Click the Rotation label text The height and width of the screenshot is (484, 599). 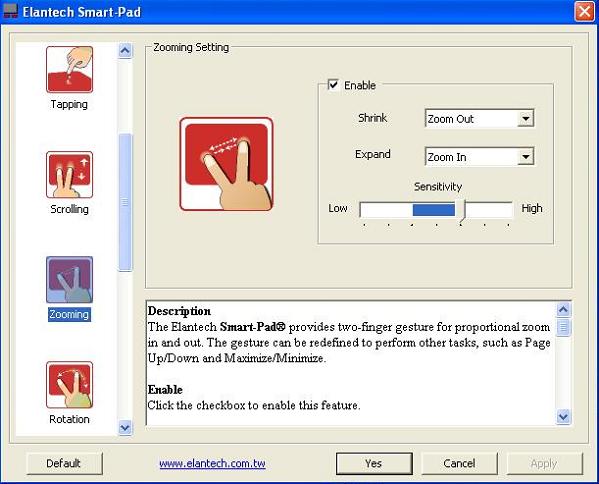(70, 419)
